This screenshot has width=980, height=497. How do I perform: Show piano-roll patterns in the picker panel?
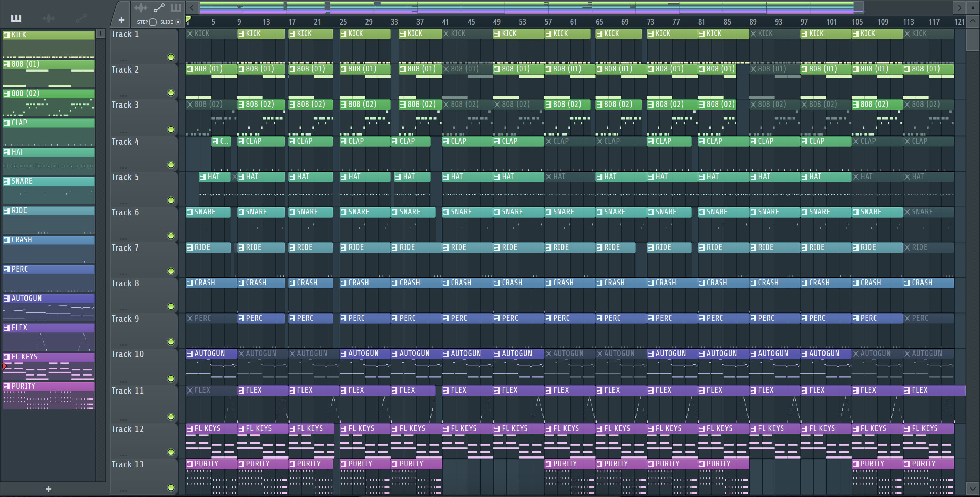click(x=16, y=18)
